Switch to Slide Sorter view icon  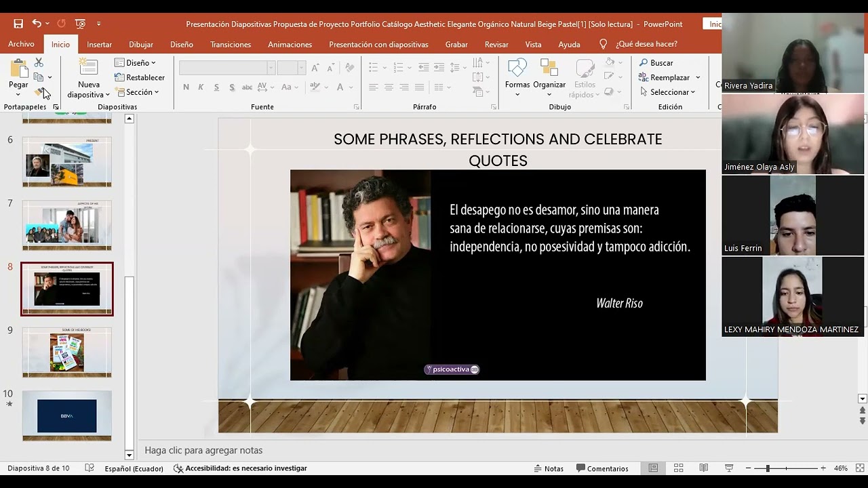point(678,468)
